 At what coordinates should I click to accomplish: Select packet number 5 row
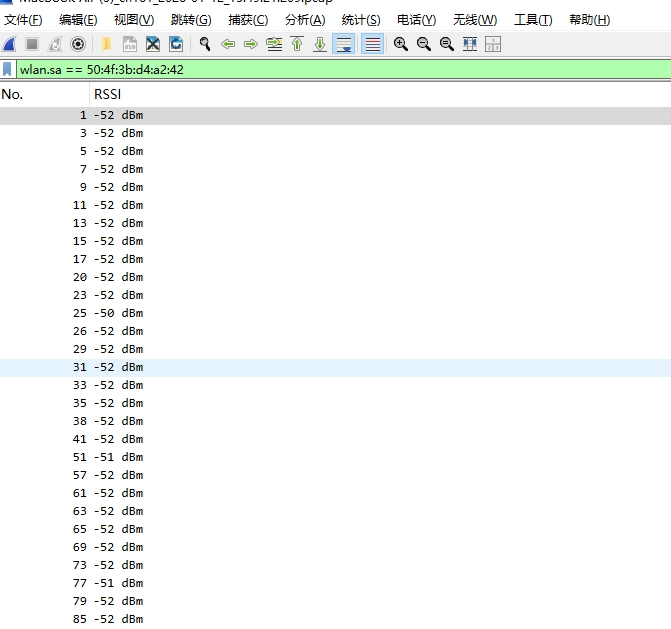(x=336, y=151)
